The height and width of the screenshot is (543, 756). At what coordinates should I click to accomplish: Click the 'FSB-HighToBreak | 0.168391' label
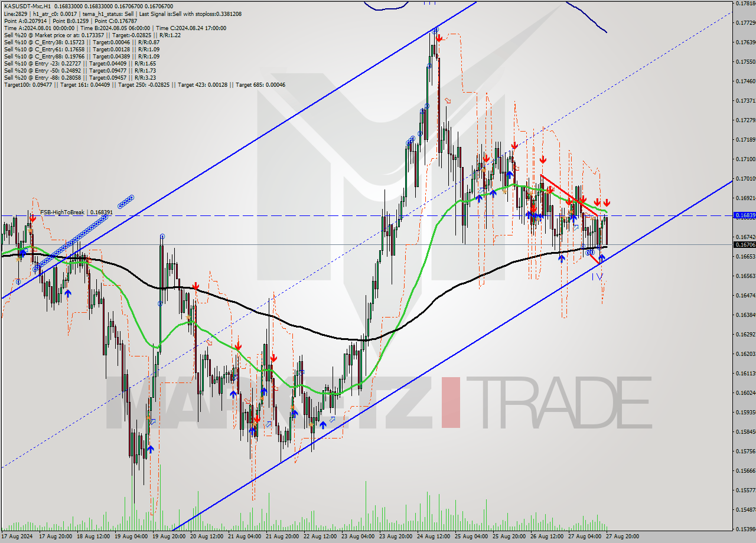click(76, 212)
